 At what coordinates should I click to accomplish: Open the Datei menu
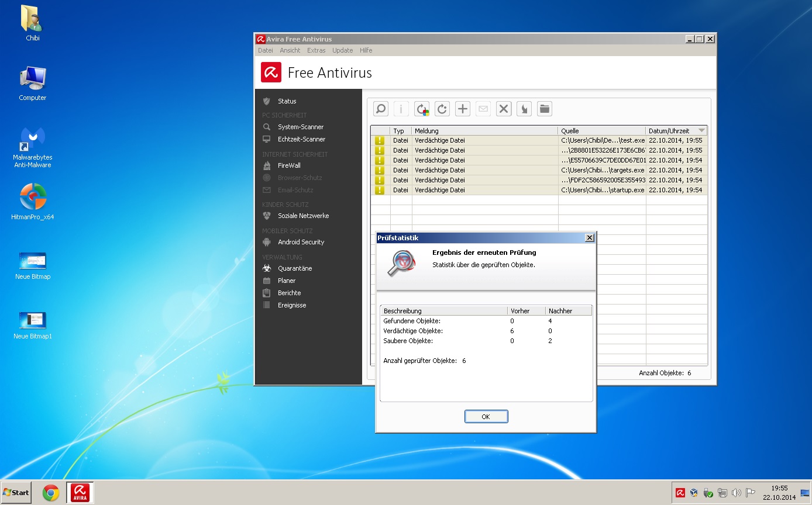pyautogui.click(x=266, y=50)
